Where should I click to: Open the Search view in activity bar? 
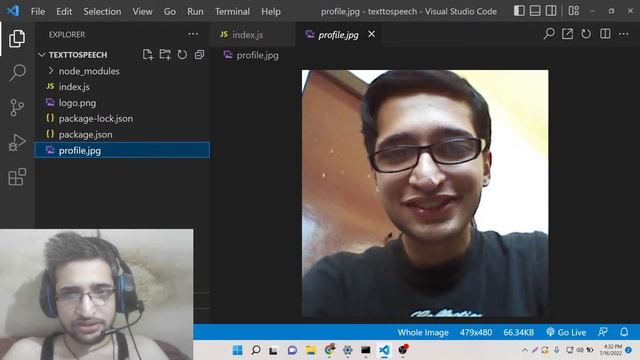17,73
